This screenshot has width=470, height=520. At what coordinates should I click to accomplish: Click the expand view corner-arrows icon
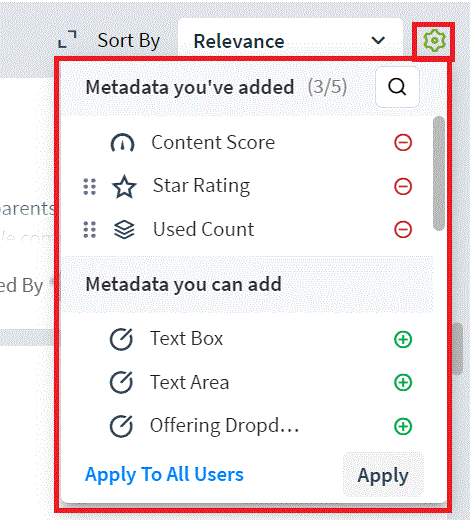pos(67,39)
